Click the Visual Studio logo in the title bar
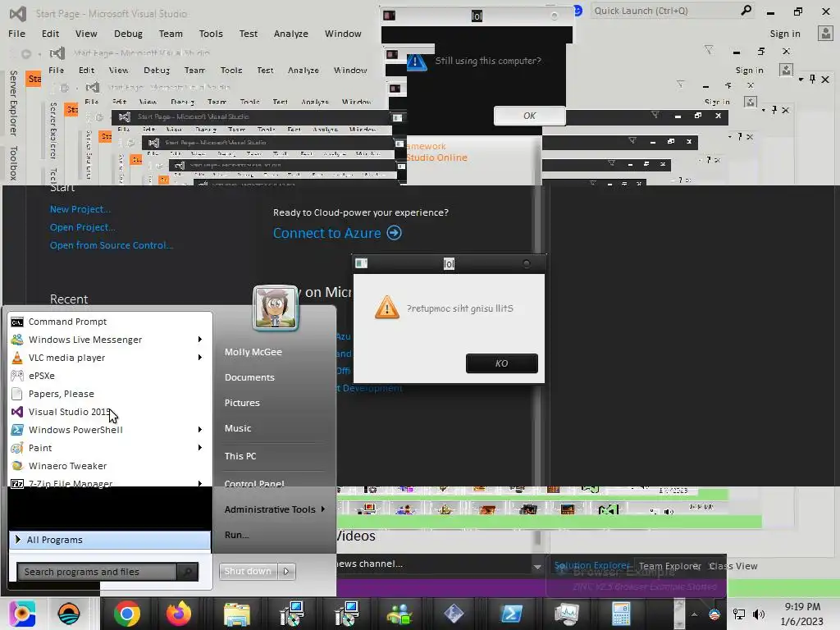This screenshot has width=840, height=630. point(18,13)
